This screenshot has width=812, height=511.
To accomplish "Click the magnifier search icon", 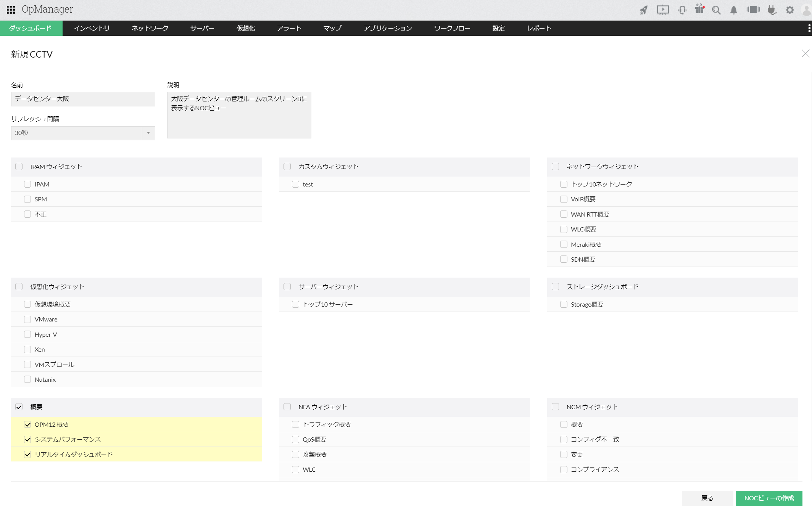I will pos(716,10).
